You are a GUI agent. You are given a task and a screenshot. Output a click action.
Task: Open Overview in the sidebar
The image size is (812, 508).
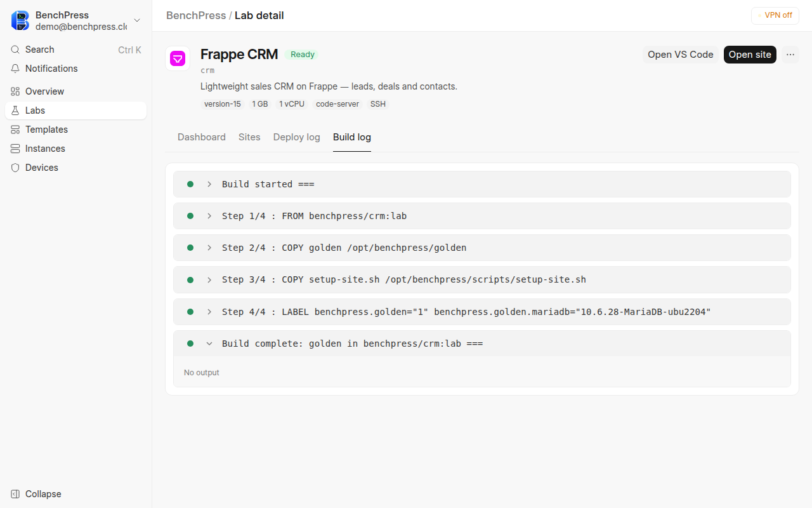(x=76, y=91)
